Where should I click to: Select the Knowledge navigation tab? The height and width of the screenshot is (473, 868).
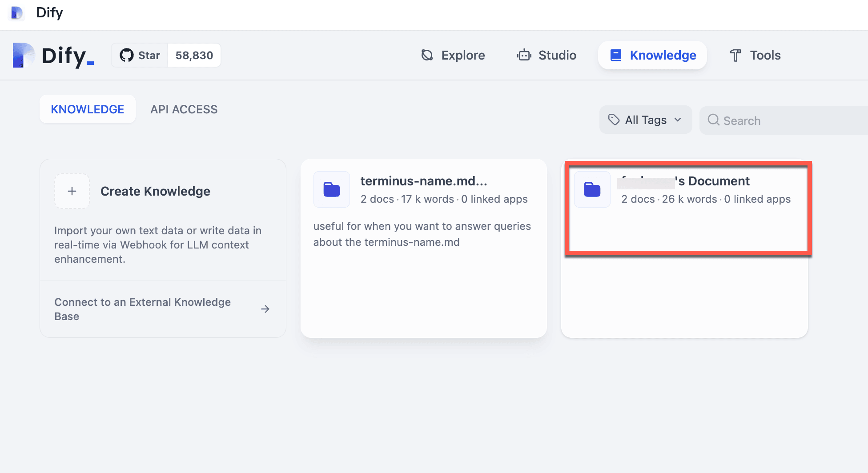(652, 55)
